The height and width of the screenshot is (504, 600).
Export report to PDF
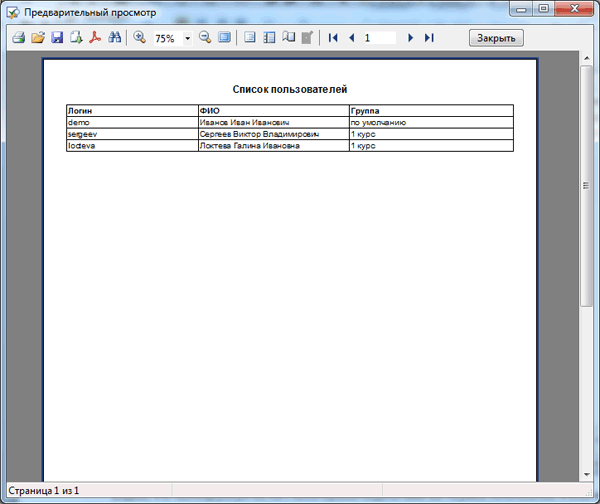pyautogui.click(x=95, y=38)
